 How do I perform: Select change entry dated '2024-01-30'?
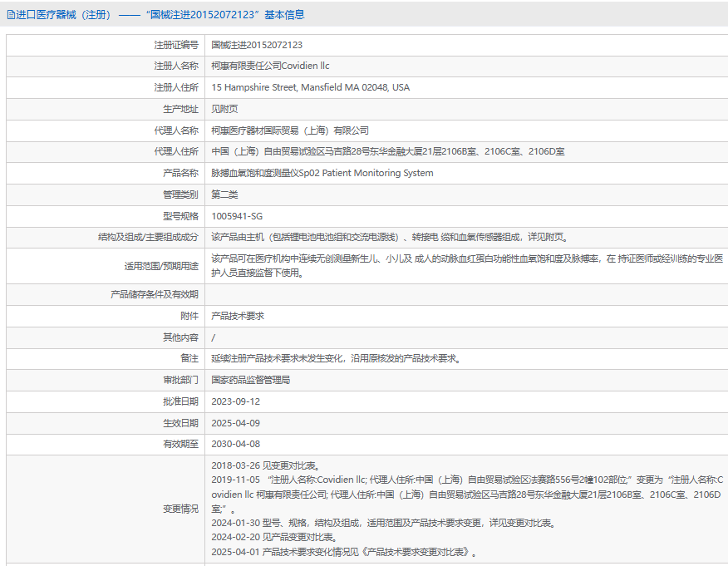pos(384,524)
